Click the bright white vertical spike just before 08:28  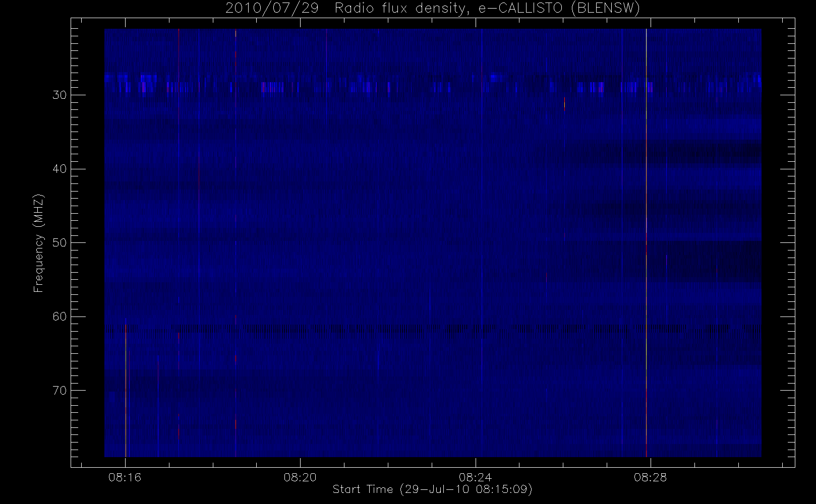pos(646,243)
